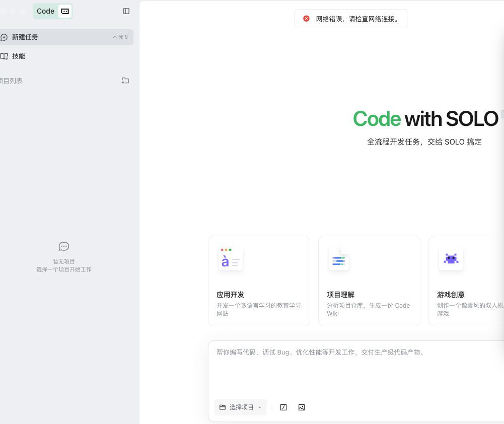Click the 开发一个多语言学习 description text
The width and height of the screenshot is (504, 424).
click(259, 309)
